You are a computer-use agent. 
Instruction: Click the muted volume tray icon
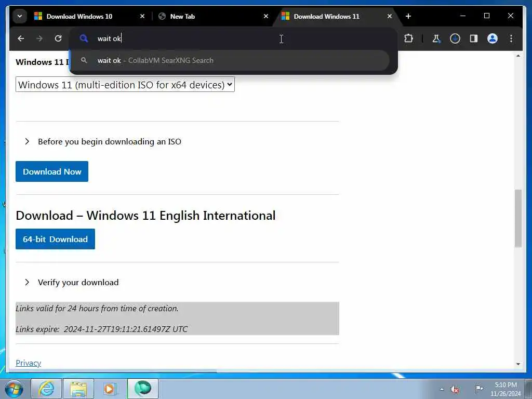[x=455, y=389]
